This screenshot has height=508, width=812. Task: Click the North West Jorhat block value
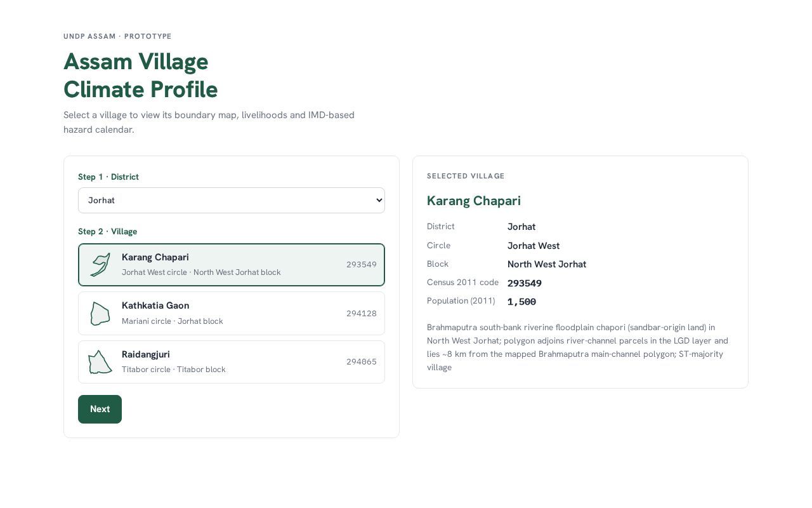point(547,264)
